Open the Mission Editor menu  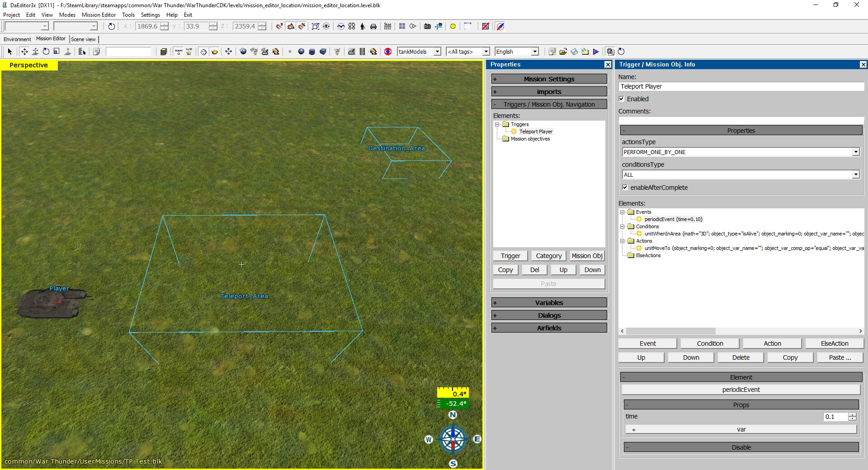tap(99, 15)
